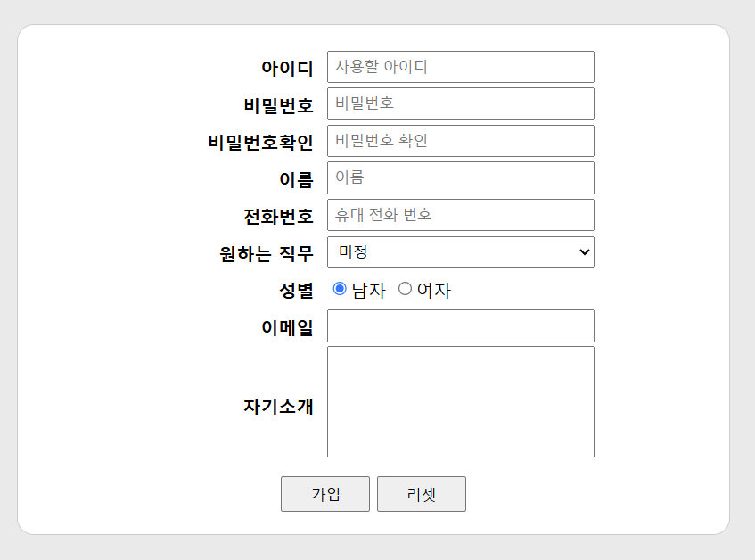The height and width of the screenshot is (560, 755).
Task: Submit the form with 가입 button
Action: [x=325, y=494]
